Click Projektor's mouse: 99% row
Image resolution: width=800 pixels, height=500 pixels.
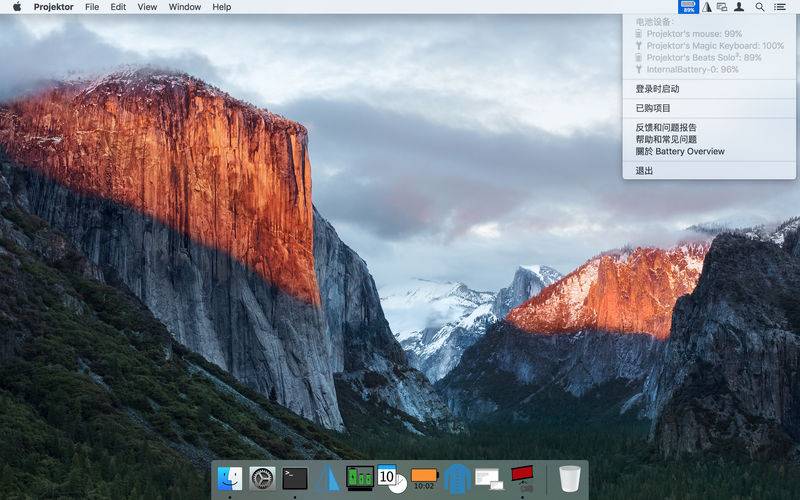point(709,34)
